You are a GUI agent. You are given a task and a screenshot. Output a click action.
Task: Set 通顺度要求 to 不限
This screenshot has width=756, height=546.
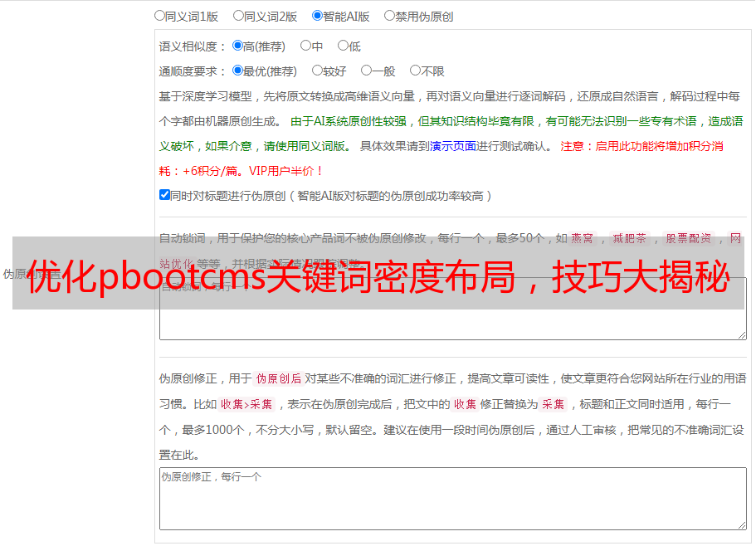pos(415,71)
